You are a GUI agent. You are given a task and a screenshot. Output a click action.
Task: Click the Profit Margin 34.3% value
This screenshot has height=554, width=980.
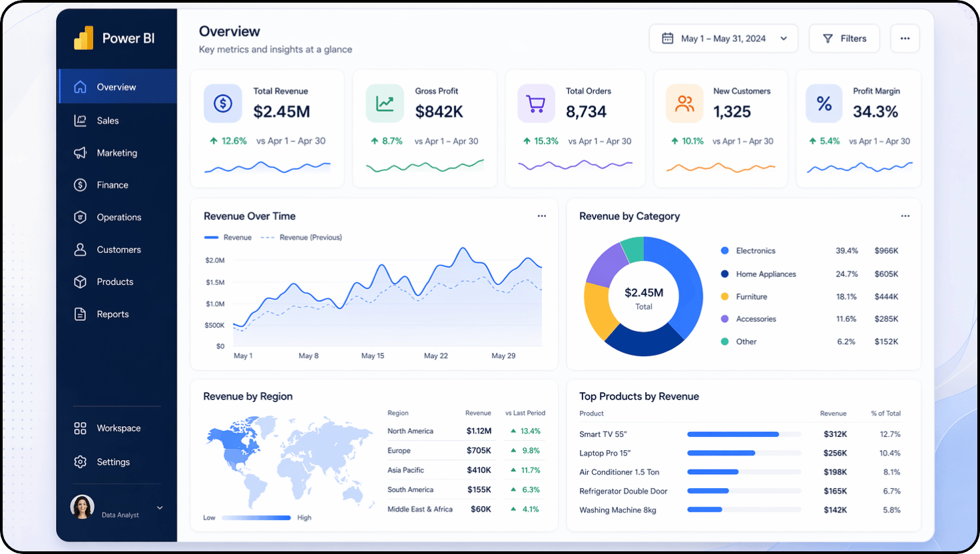(x=875, y=112)
